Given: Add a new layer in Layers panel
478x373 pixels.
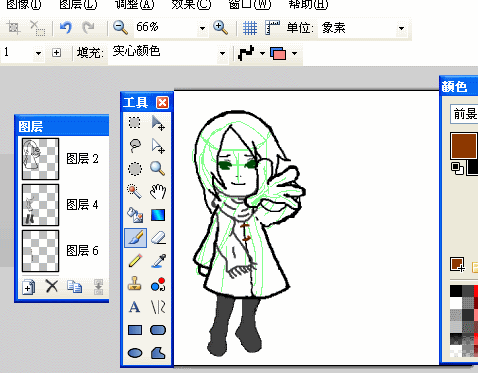Looking at the screenshot, I should pos(29,287).
